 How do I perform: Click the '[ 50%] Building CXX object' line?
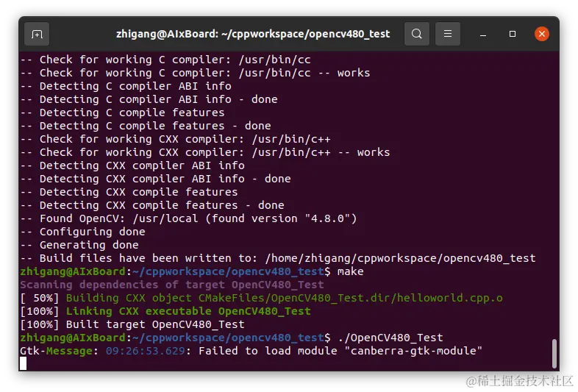point(262,298)
